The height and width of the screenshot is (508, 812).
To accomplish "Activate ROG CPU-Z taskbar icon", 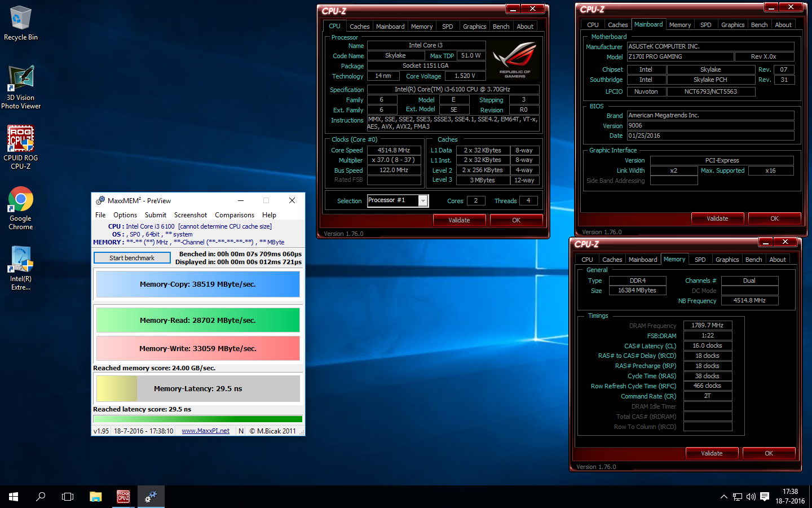I will pos(123,497).
